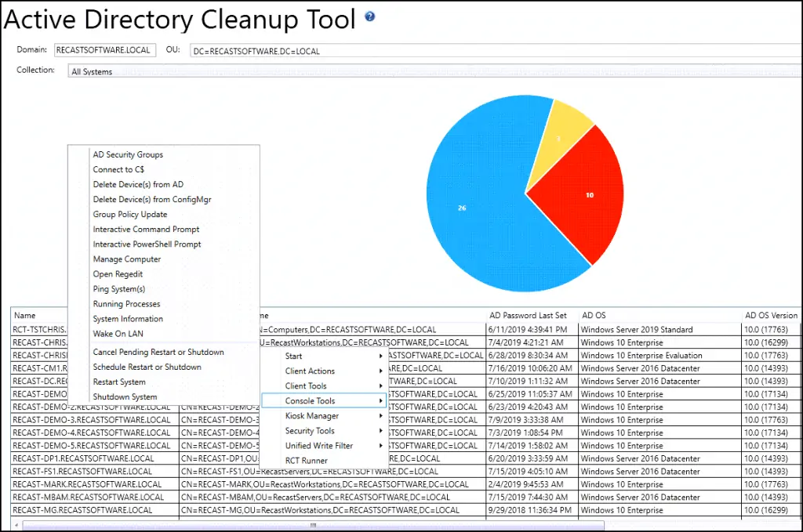Image resolution: width=803 pixels, height=532 pixels.
Task: Choose Connect to C$ option
Action: (118, 169)
